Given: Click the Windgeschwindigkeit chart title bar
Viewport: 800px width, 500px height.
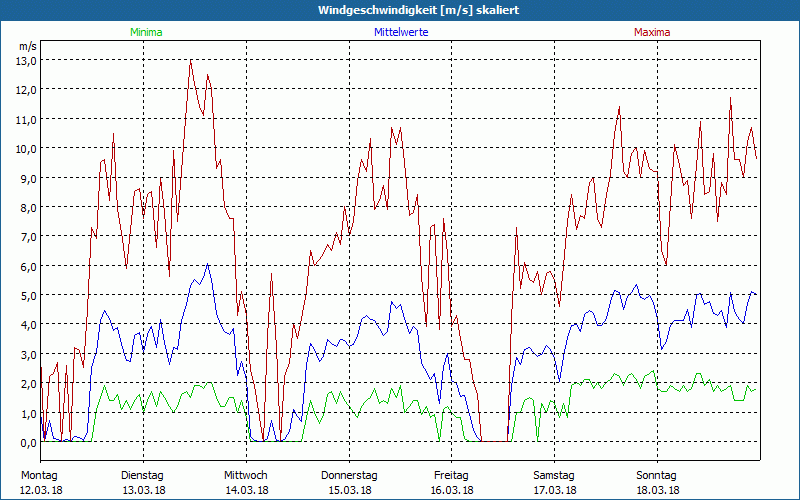Looking at the screenshot, I should point(400,10).
